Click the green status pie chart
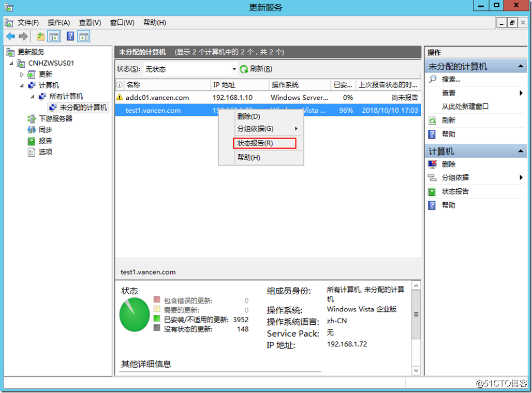The height and width of the screenshot is (393, 532). (135, 315)
